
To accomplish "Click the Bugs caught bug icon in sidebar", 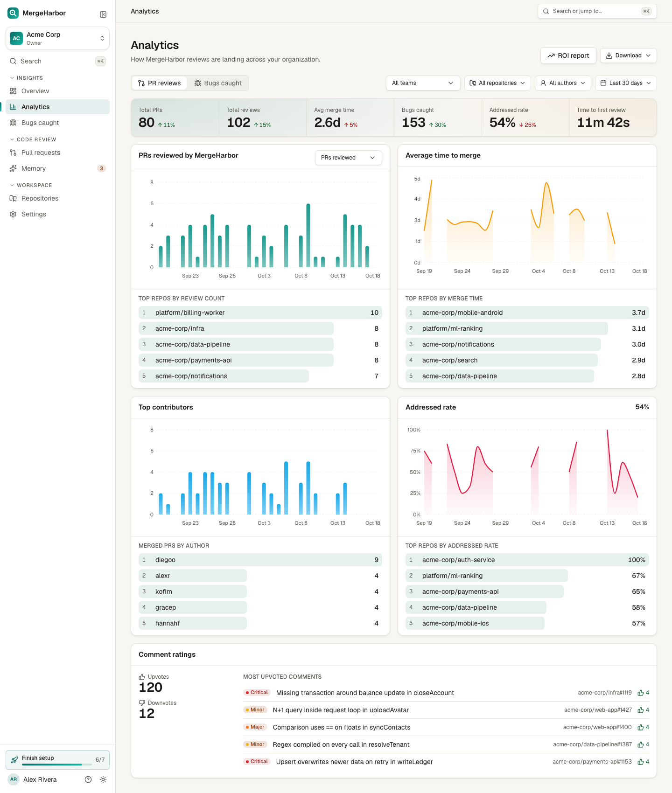I will 13,123.
